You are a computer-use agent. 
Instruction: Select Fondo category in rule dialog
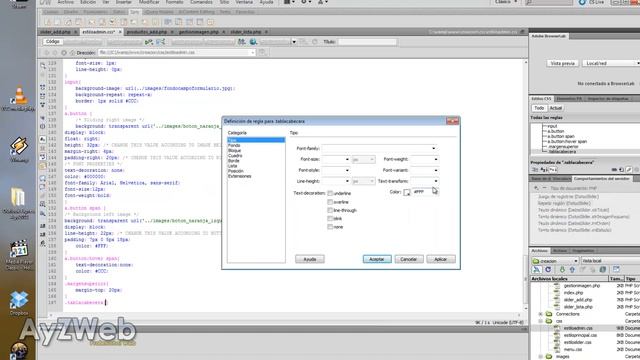pos(234,145)
